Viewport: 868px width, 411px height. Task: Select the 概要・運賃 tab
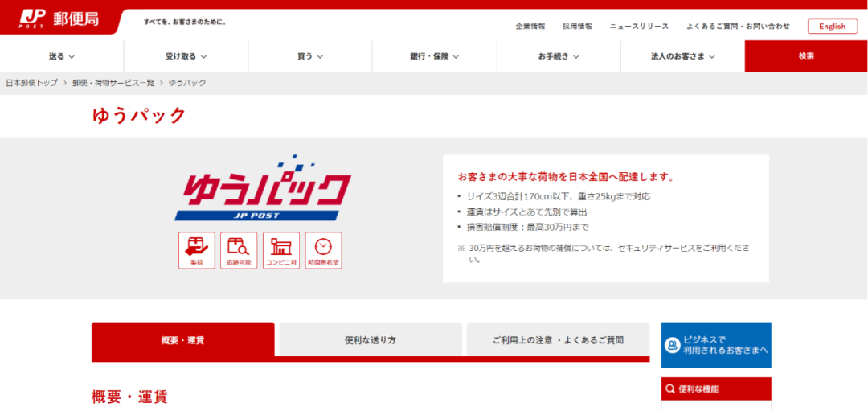click(182, 339)
